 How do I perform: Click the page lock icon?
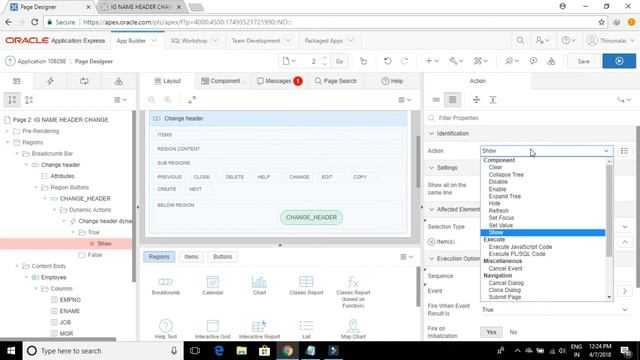(x=363, y=61)
